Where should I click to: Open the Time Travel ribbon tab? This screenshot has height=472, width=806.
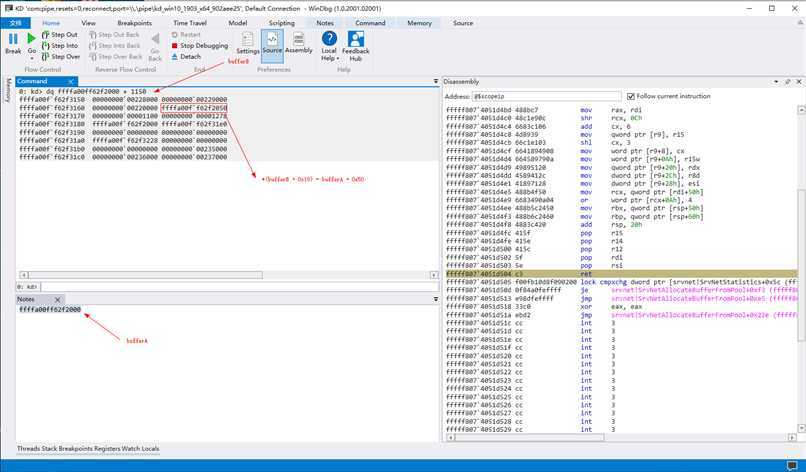click(x=190, y=23)
